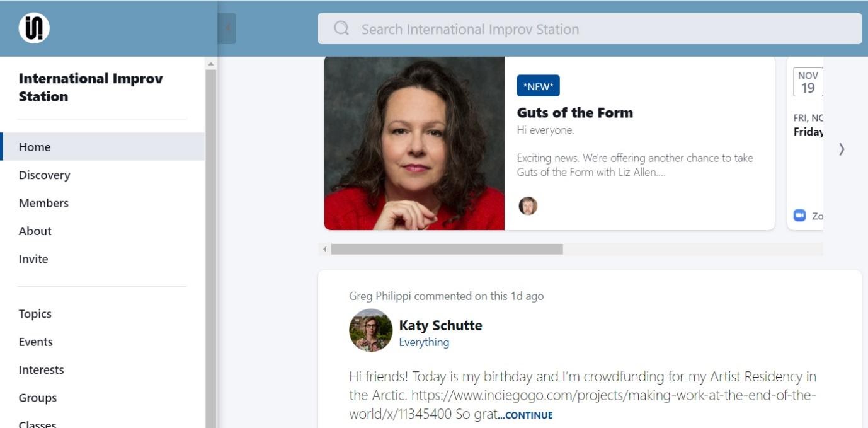
Task: Click the author avatar on featured card
Action: (x=528, y=205)
